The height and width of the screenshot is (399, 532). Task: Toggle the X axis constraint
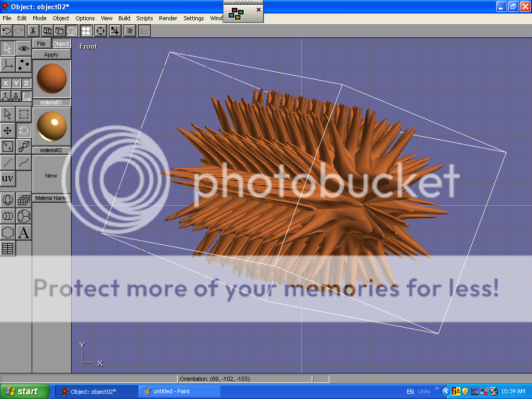[5, 83]
